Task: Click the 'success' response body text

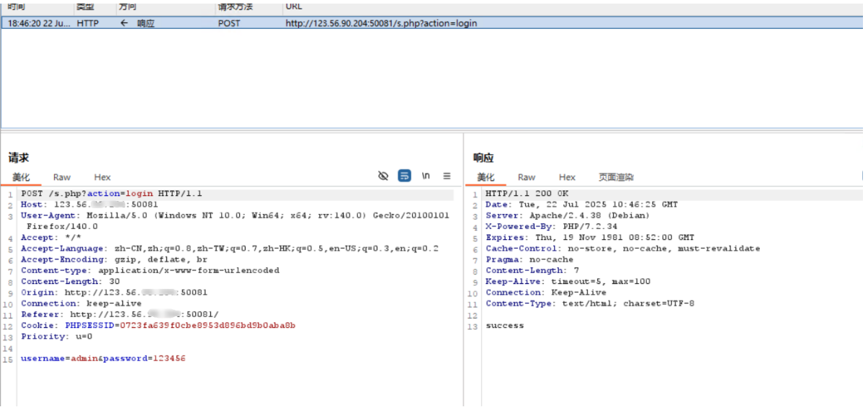Action: (505, 326)
